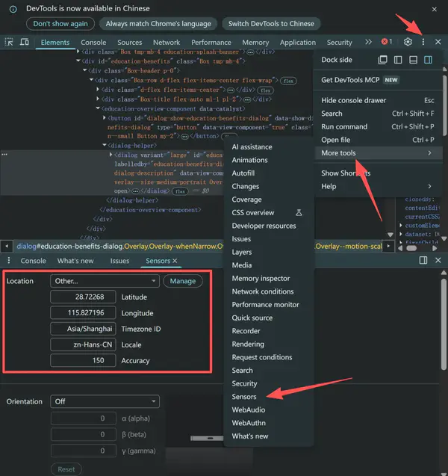Click the CSS overview experiment flask icon
This screenshot has width=448, height=476.
(299, 212)
